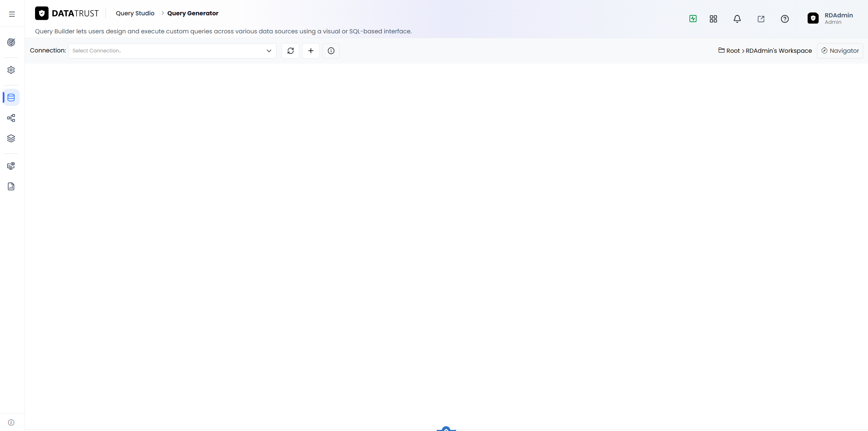Click the info icon at the sidebar bottom
868x431 pixels.
[11, 422]
